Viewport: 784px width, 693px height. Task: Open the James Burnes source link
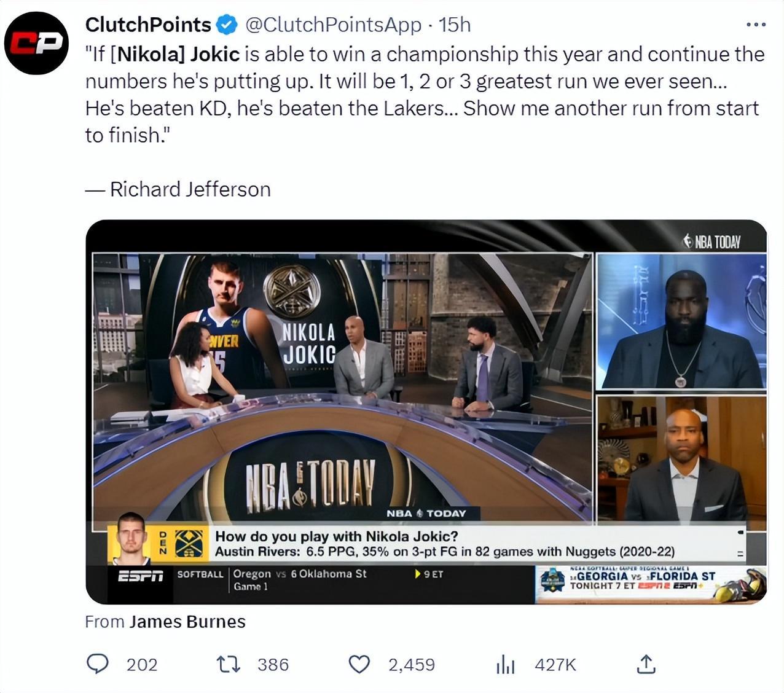coord(187,622)
